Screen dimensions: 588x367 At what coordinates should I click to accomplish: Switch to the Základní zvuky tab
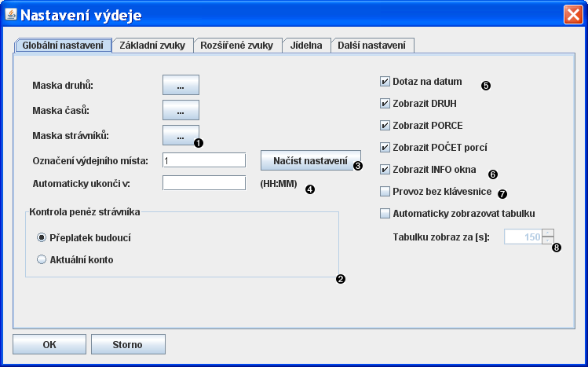click(152, 46)
